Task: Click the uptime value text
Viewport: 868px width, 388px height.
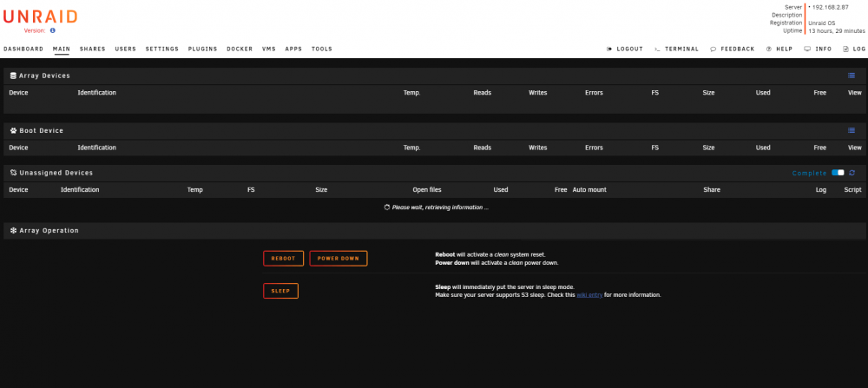Action: pyautogui.click(x=837, y=31)
